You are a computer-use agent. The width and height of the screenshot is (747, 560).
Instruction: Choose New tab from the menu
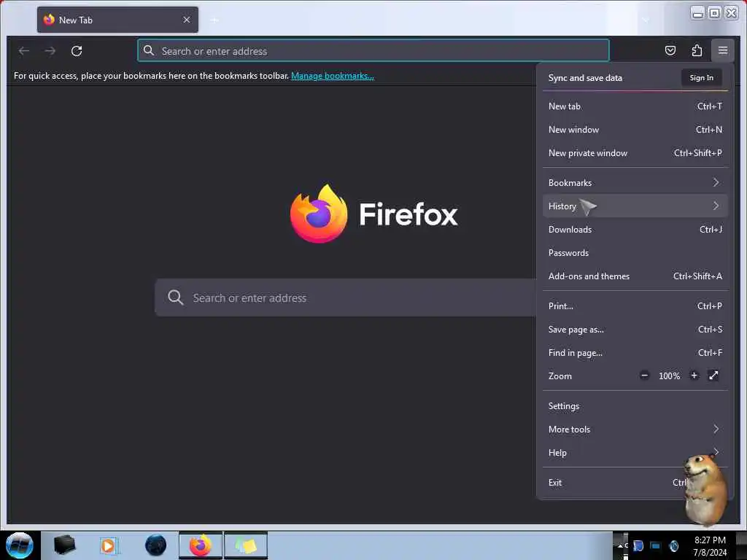pos(635,106)
